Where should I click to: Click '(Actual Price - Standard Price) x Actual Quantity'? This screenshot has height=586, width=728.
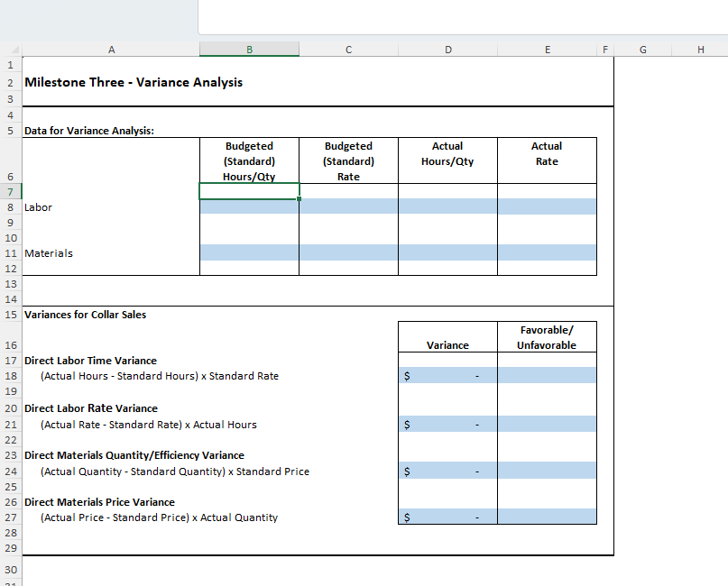point(160,517)
